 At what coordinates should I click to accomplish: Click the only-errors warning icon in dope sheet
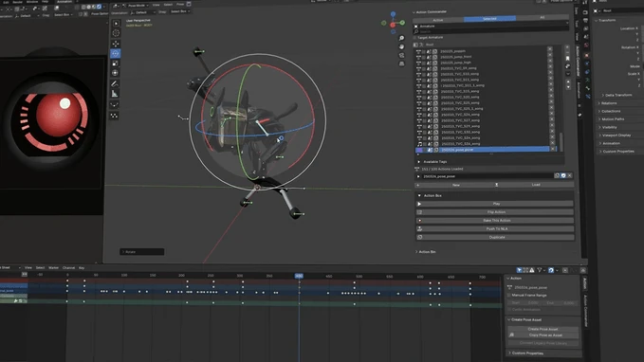(532, 270)
